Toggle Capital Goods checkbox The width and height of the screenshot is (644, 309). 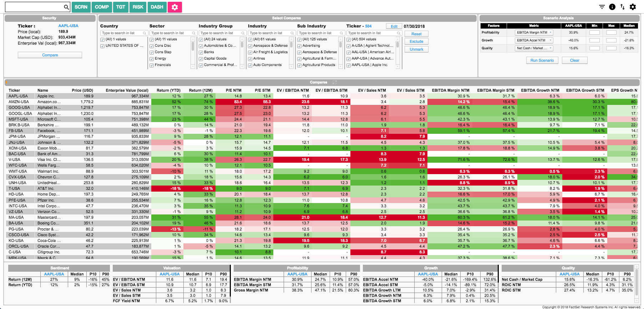201,59
